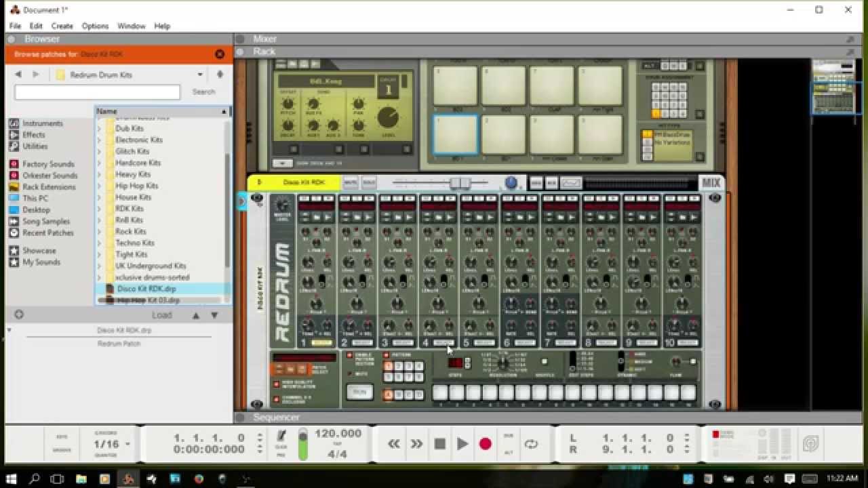Open the Showcase favorites list
Viewport: 868px width, 488px height.
point(33,251)
